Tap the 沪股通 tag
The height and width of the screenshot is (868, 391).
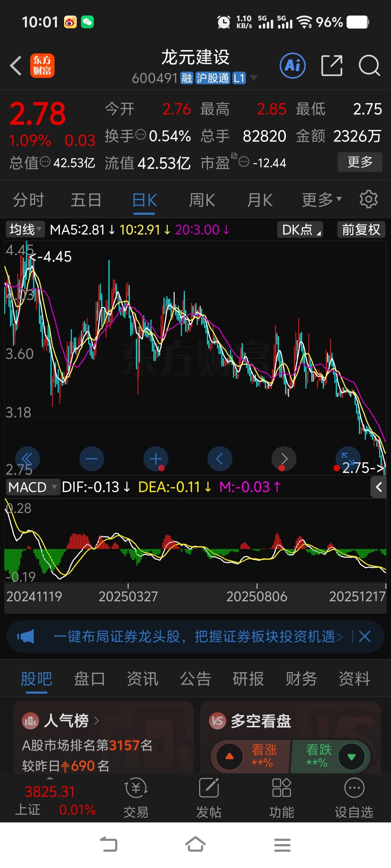[213, 78]
